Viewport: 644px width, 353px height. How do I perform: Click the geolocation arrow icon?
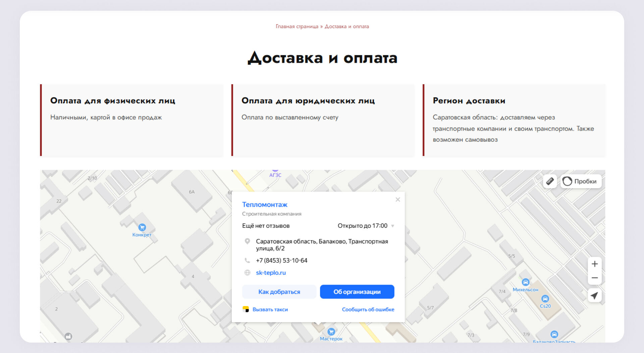pyautogui.click(x=594, y=296)
